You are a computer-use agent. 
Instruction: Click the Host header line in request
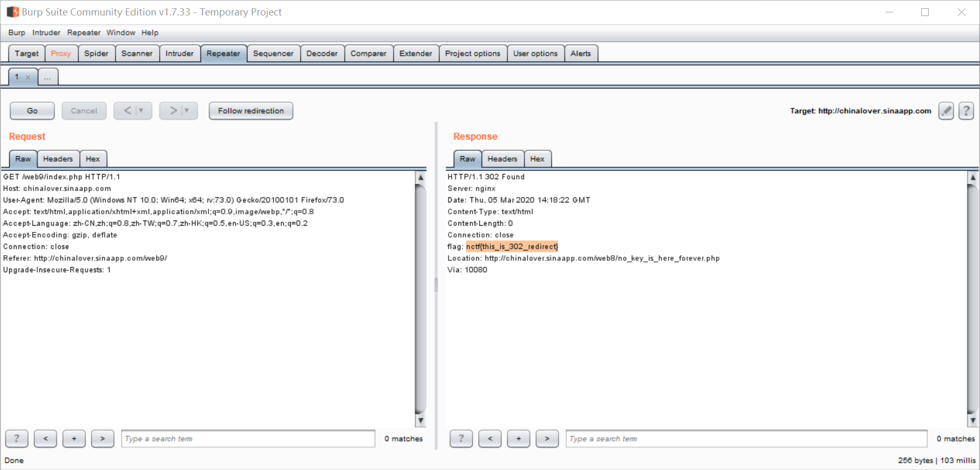point(57,189)
